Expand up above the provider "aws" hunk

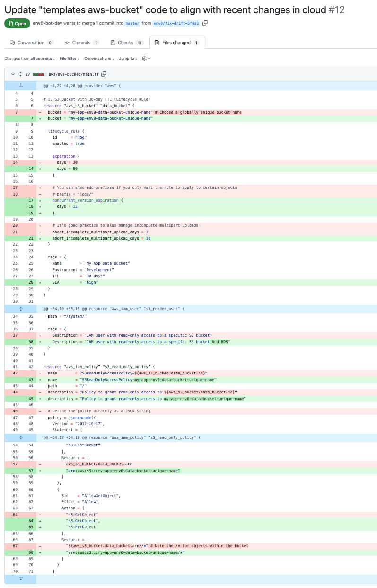(20, 86)
